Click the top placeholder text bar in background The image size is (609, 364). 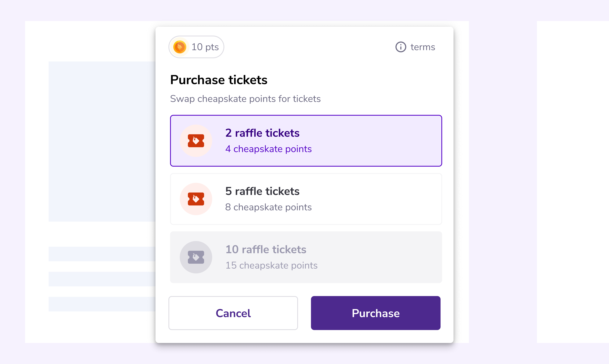pos(102,254)
